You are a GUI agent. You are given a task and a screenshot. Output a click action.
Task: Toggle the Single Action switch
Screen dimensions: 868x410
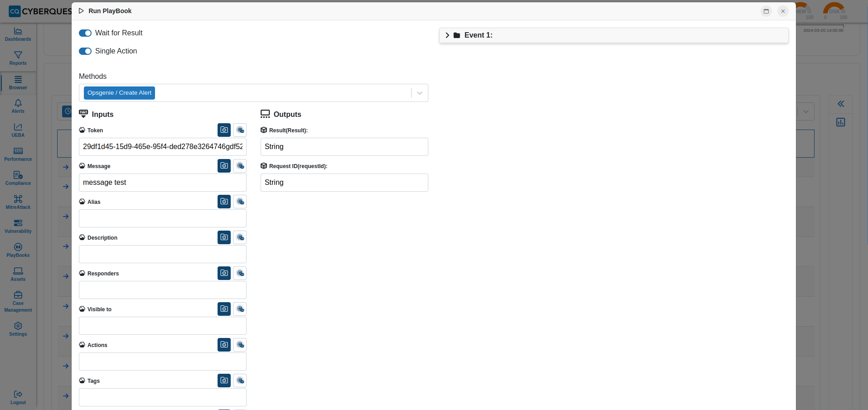coord(85,51)
